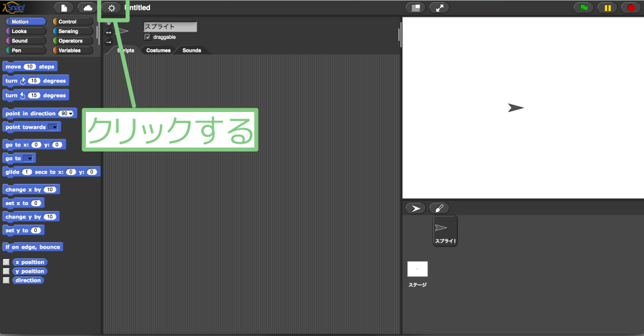Select the Sound block category

coord(26,41)
